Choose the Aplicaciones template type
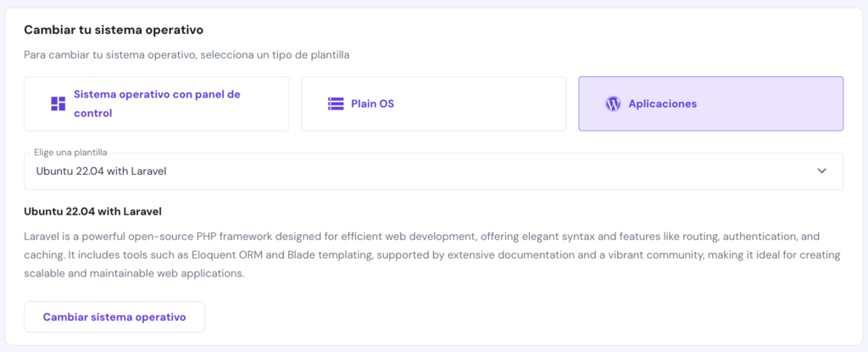 (710, 103)
